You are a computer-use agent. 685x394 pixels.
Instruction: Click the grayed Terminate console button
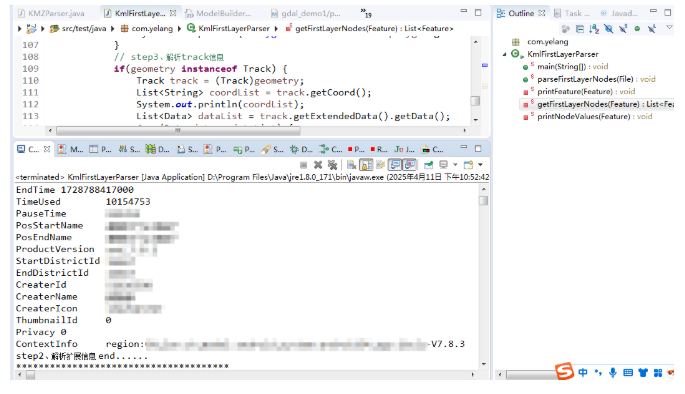pos(304,165)
